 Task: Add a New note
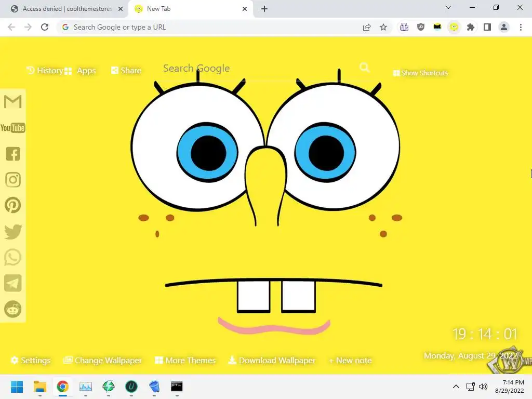[350, 361]
